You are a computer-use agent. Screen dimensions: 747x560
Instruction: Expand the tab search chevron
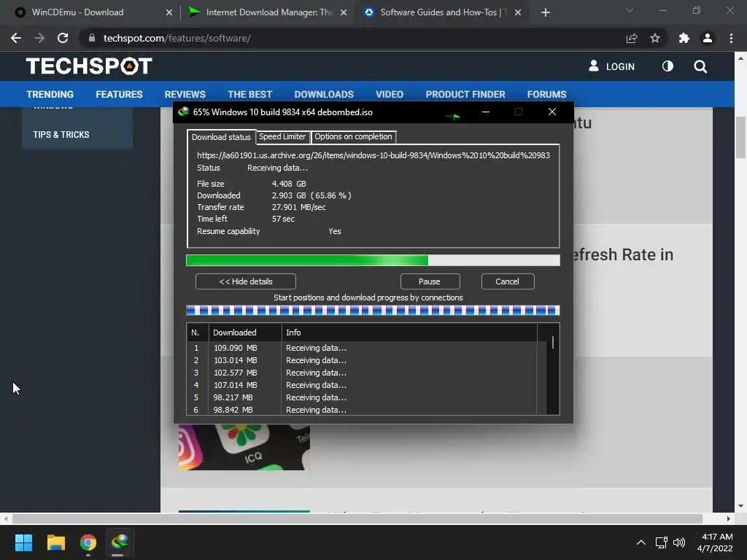(x=630, y=10)
